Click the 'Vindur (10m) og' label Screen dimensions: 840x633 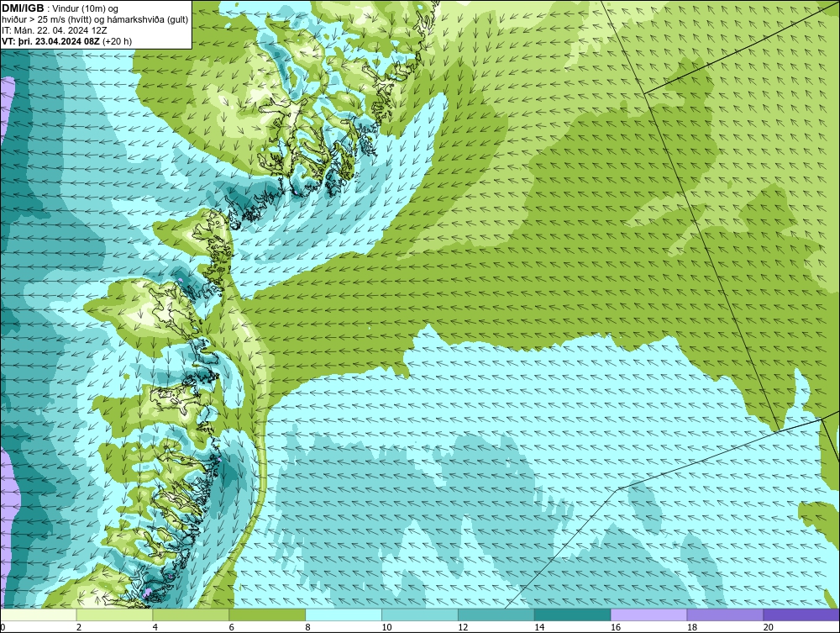coord(87,8)
